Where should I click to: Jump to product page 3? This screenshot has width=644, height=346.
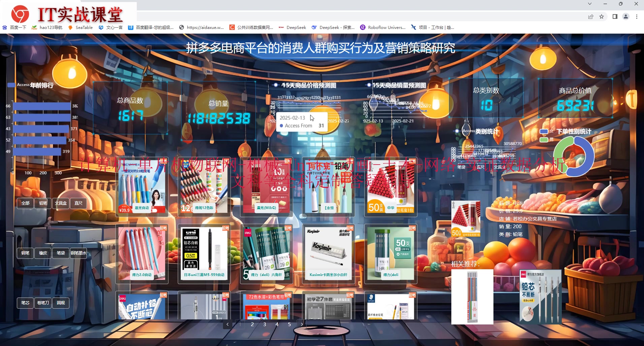[265, 324]
